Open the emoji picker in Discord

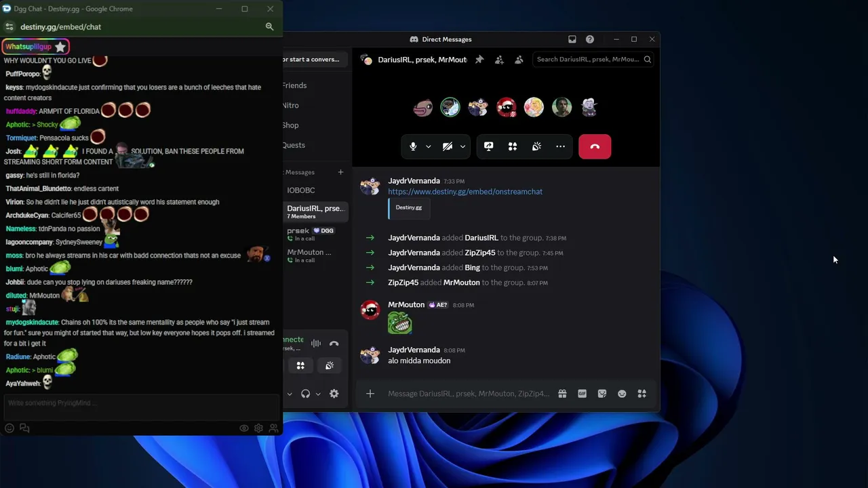tap(622, 394)
